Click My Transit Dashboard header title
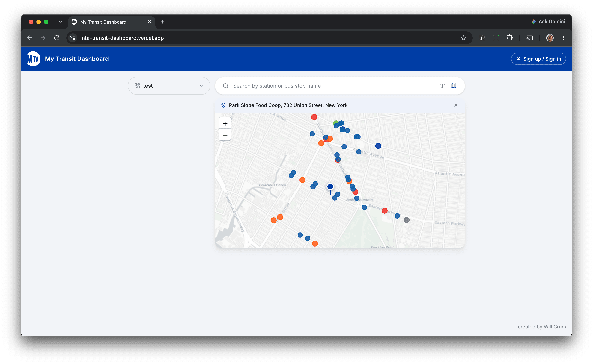Screen dimensions: 593x364 77,59
